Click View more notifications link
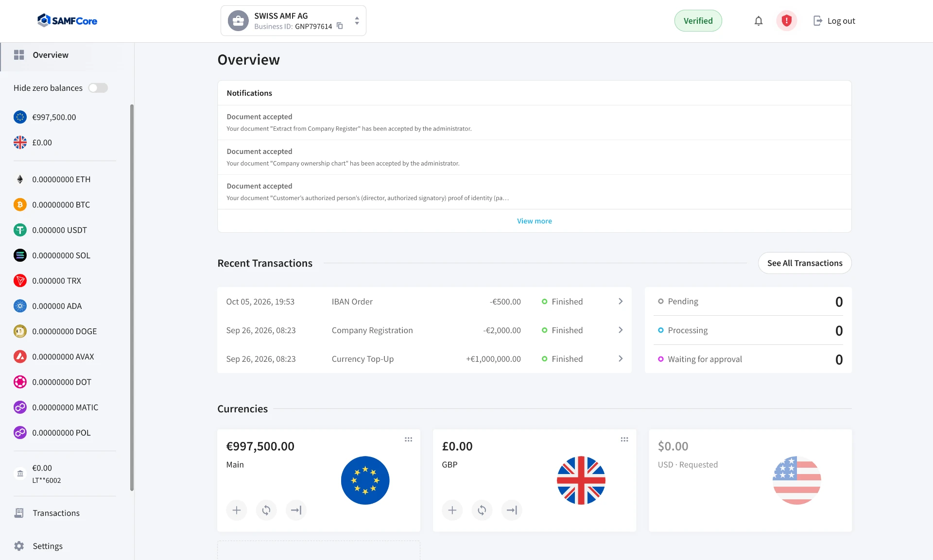The image size is (933, 560). pyautogui.click(x=534, y=221)
